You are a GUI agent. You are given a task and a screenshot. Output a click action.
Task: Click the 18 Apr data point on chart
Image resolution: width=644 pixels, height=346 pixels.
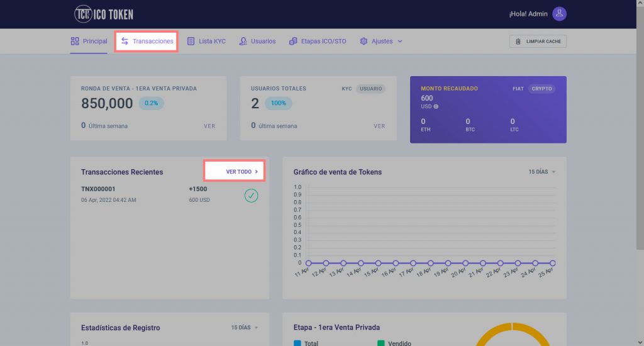(x=430, y=263)
